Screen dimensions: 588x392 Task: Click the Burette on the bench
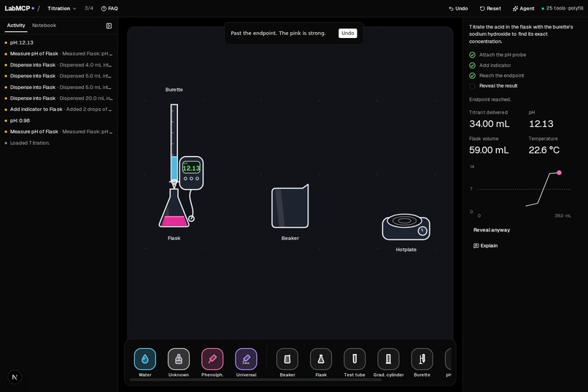[x=174, y=145]
